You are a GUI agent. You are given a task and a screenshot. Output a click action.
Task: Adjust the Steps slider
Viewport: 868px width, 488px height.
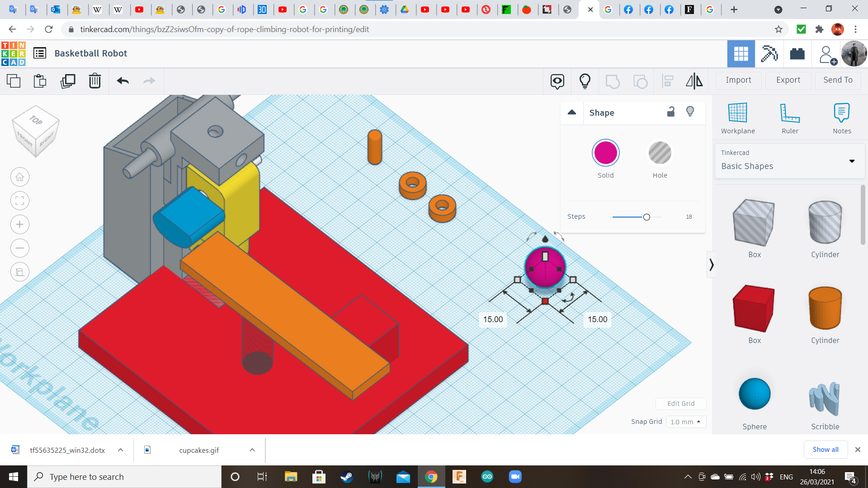646,217
